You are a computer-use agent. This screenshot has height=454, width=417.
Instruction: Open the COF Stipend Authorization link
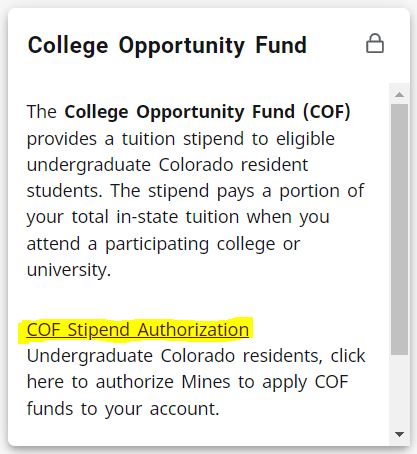click(x=138, y=330)
